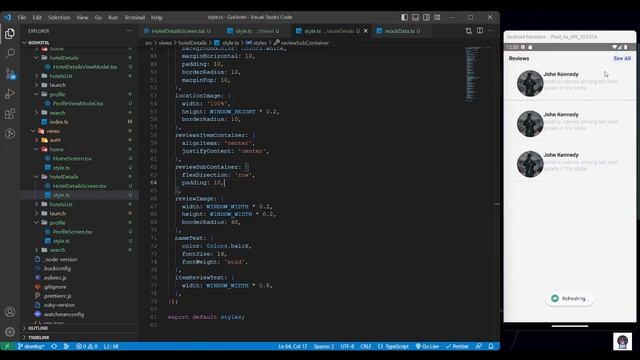The height and width of the screenshot is (360, 640).
Task: Click See All in the emulator Reviews
Action: click(x=622, y=58)
